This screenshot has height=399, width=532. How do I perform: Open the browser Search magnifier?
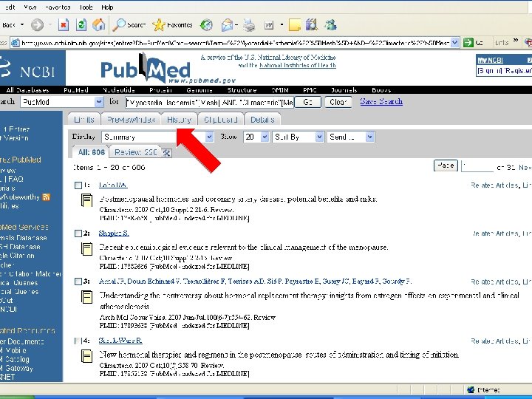(x=119, y=25)
